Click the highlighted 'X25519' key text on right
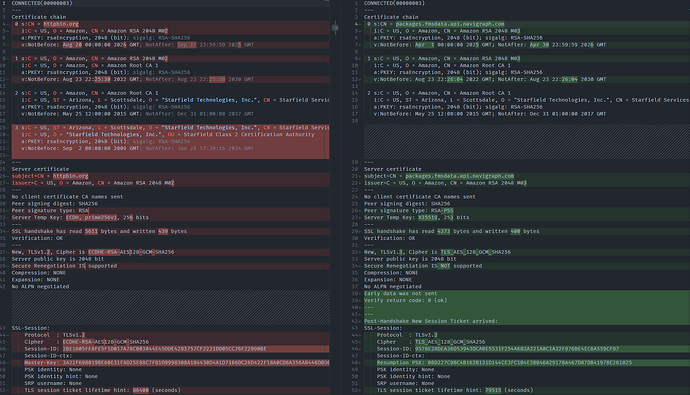 pyautogui.click(x=428, y=217)
